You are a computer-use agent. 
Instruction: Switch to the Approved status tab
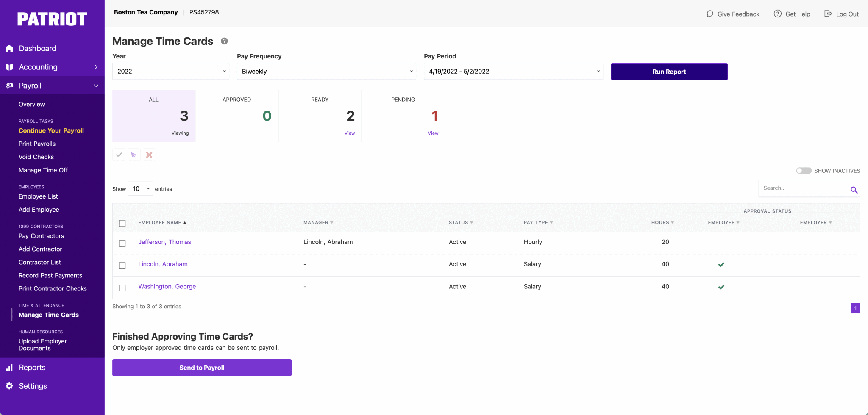pyautogui.click(x=236, y=116)
